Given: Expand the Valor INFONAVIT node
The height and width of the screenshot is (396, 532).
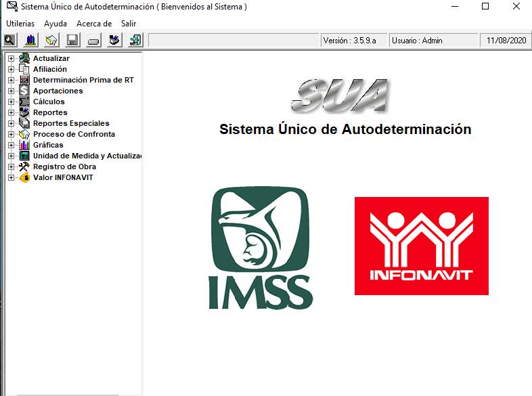Looking at the screenshot, I should (11, 178).
